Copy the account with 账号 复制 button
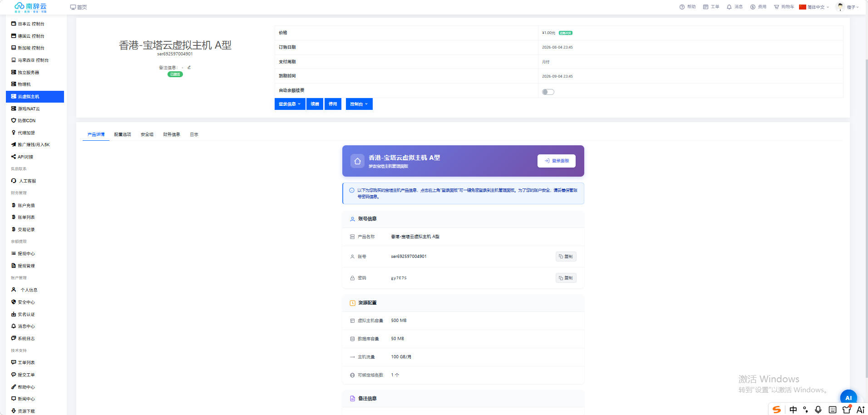 [566, 257]
